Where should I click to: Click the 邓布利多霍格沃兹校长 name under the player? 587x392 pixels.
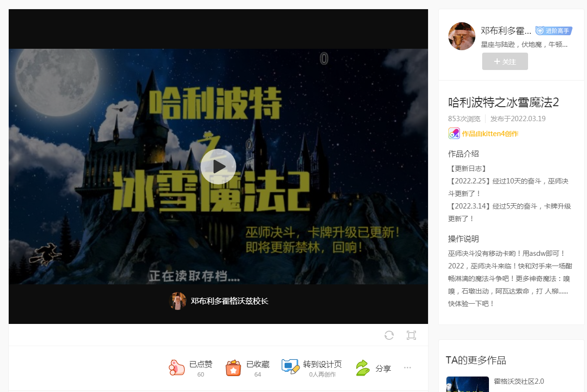(229, 301)
